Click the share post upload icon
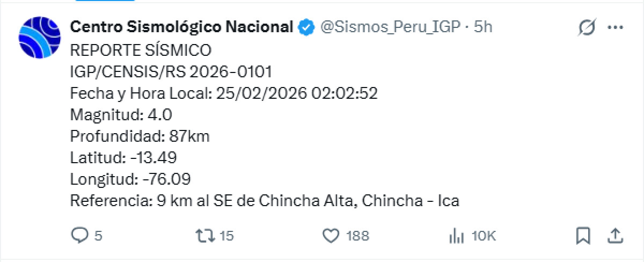 click(616, 235)
